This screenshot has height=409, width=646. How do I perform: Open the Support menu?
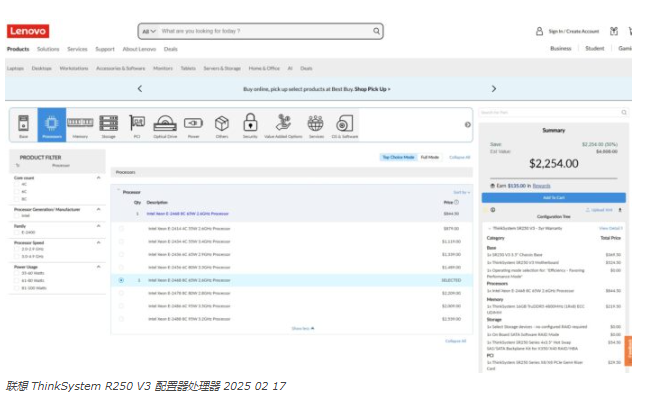pos(105,49)
